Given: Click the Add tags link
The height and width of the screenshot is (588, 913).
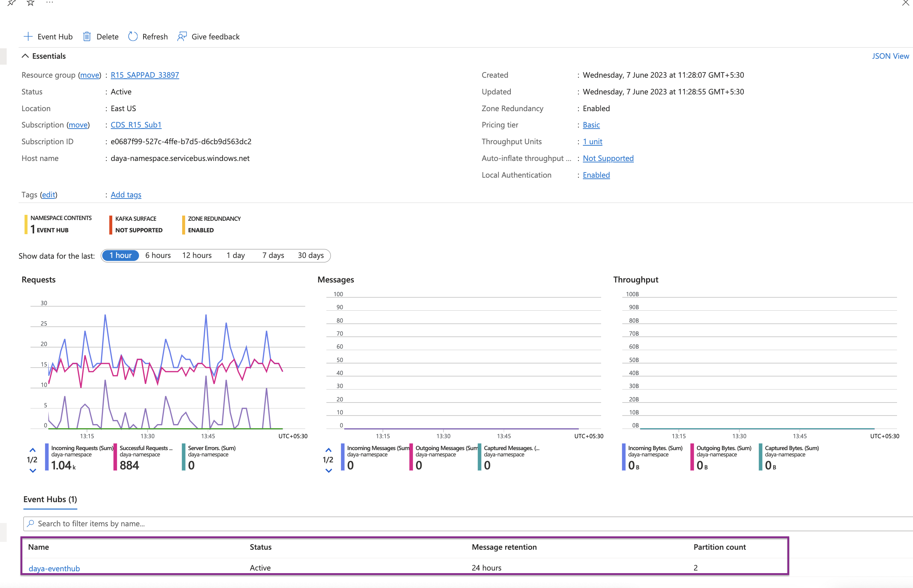Looking at the screenshot, I should click(126, 195).
